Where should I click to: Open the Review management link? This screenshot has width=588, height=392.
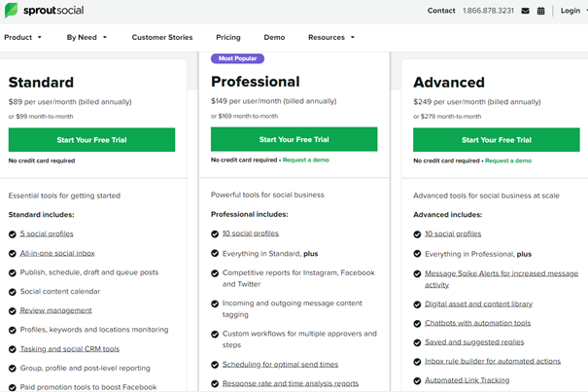[55, 310]
